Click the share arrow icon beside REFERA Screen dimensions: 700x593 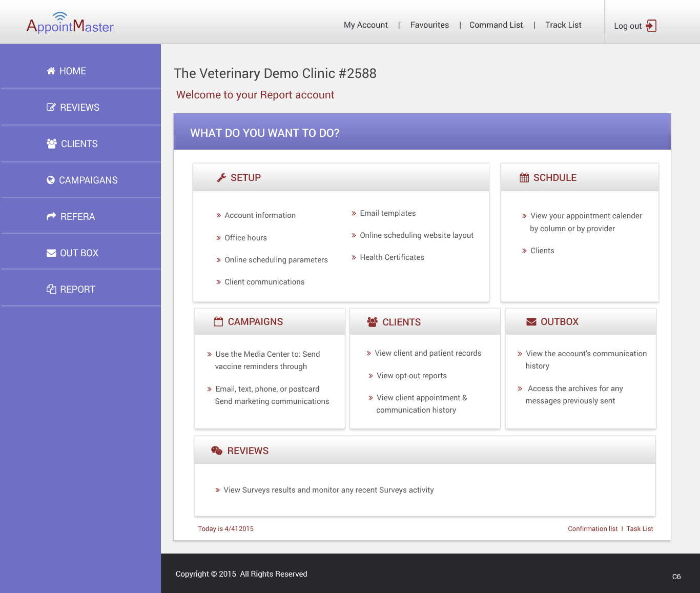(x=51, y=216)
